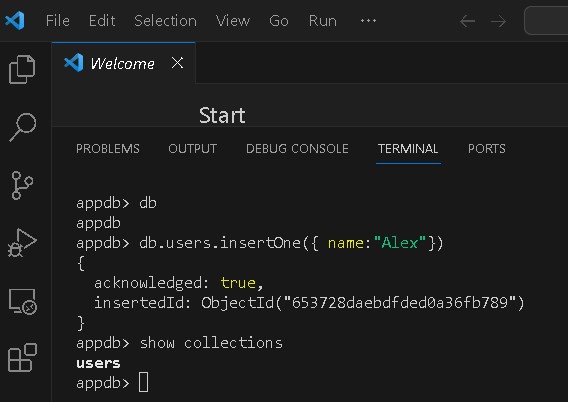Open the File menu

[58, 21]
